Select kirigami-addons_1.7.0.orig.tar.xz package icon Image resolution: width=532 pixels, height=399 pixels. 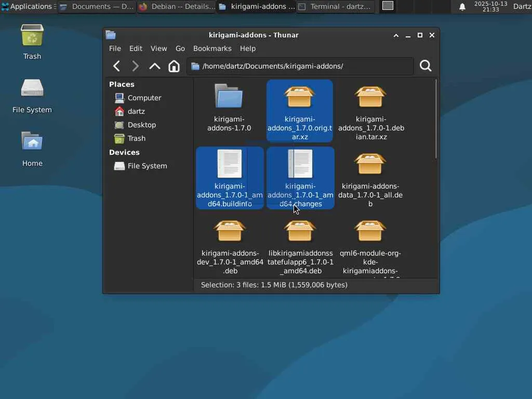point(300,96)
